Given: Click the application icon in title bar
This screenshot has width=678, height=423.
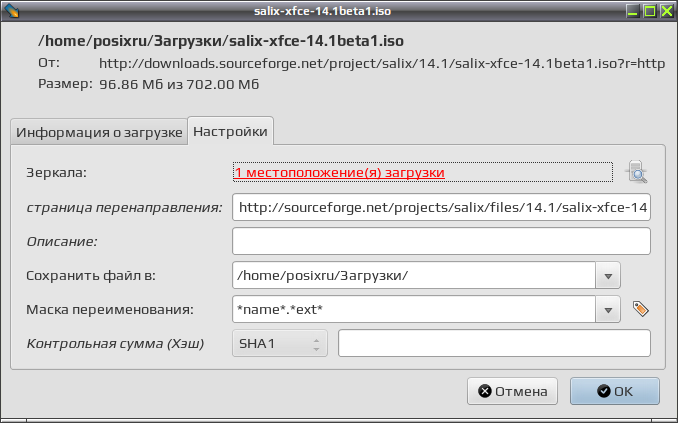Looking at the screenshot, I should [11, 10].
